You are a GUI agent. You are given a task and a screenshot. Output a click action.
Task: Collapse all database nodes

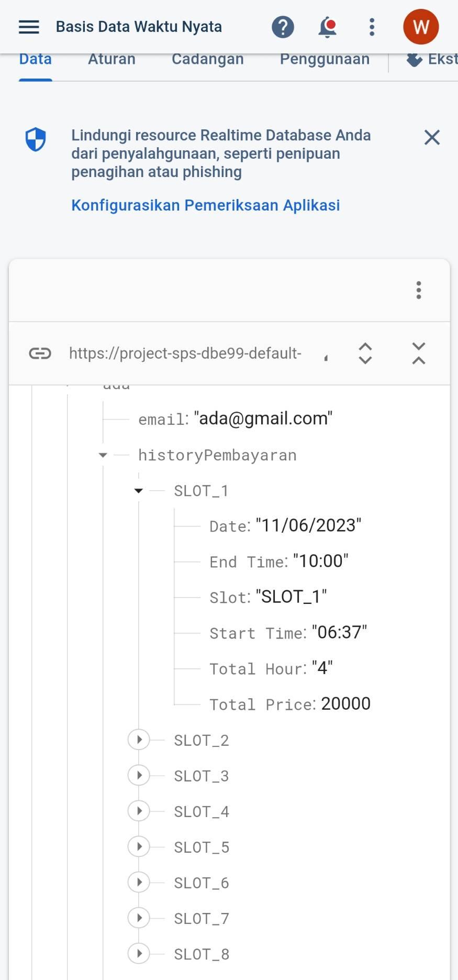pyautogui.click(x=418, y=354)
